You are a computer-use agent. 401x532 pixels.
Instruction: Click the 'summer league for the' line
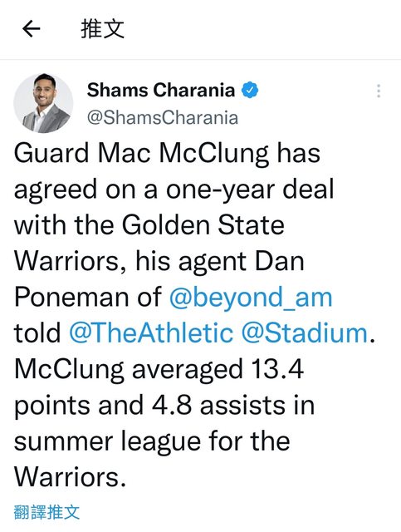[152, 441]
